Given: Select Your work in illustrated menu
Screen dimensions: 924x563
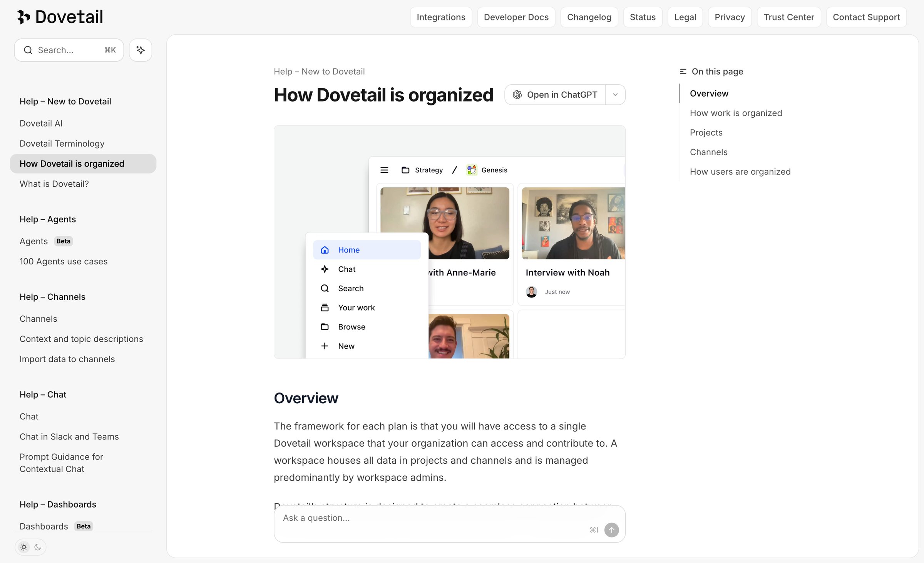Looking at the screenshot, I should (x=367, y=307).
